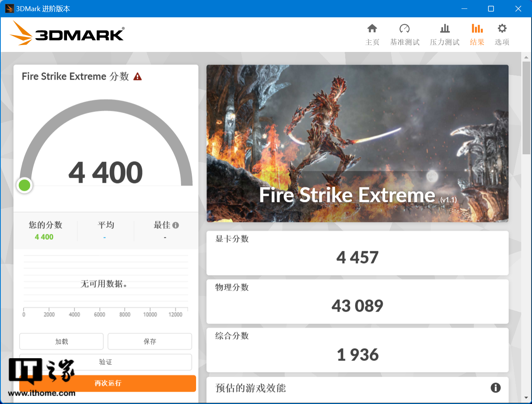Click the vertical scrollbar thumb
The height and width of the screenshot is (404, 532).
(526, 108)
